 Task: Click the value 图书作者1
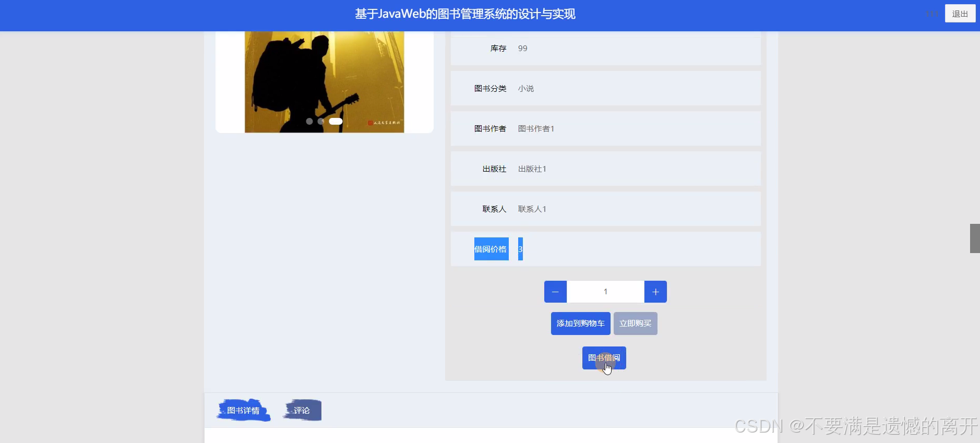point(536,129)
